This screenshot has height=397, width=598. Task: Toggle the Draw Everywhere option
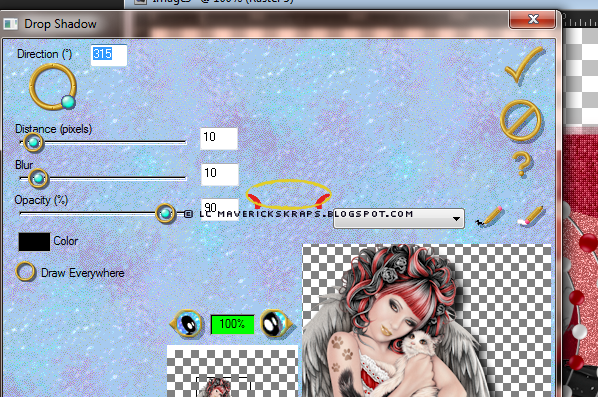pyautogui.click(x=25, y=272)
